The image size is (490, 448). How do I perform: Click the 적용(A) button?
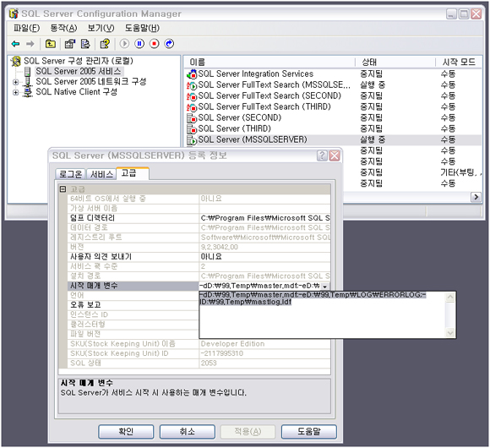(x=248, y=432)
